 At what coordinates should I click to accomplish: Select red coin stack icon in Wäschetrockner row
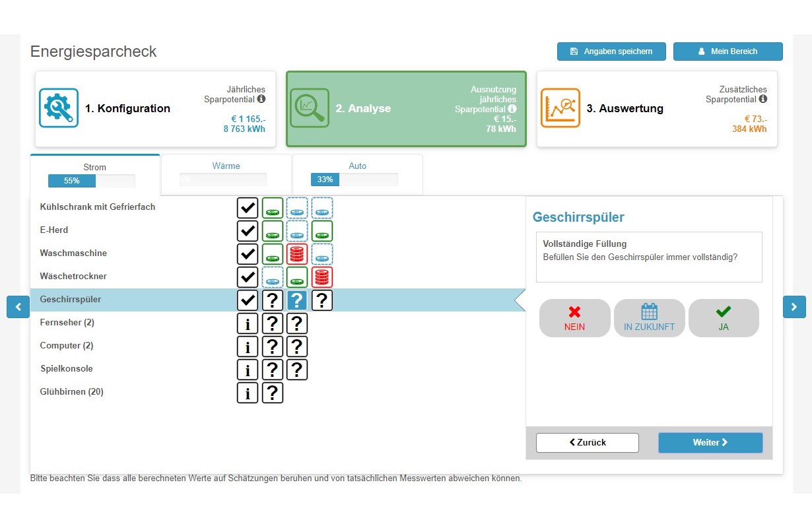322,277
